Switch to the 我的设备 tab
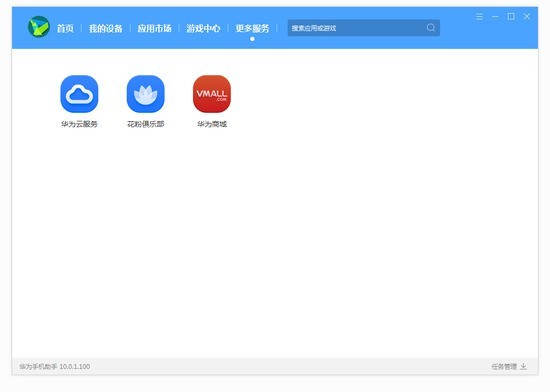This screenshot has height=392, width=550. pos(106,28)
